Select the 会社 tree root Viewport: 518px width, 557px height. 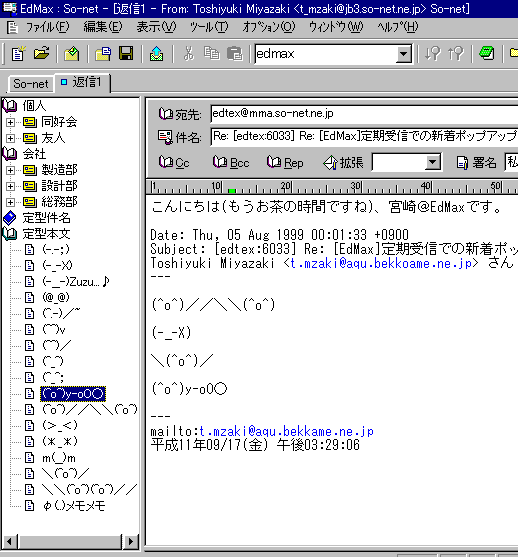tap(34, 154)
